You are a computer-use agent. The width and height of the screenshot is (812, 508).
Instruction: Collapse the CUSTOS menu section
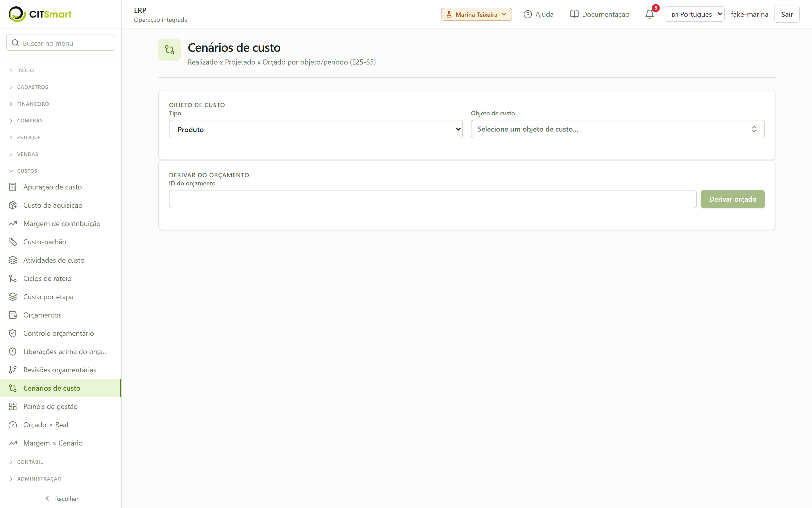pos(61,171)
